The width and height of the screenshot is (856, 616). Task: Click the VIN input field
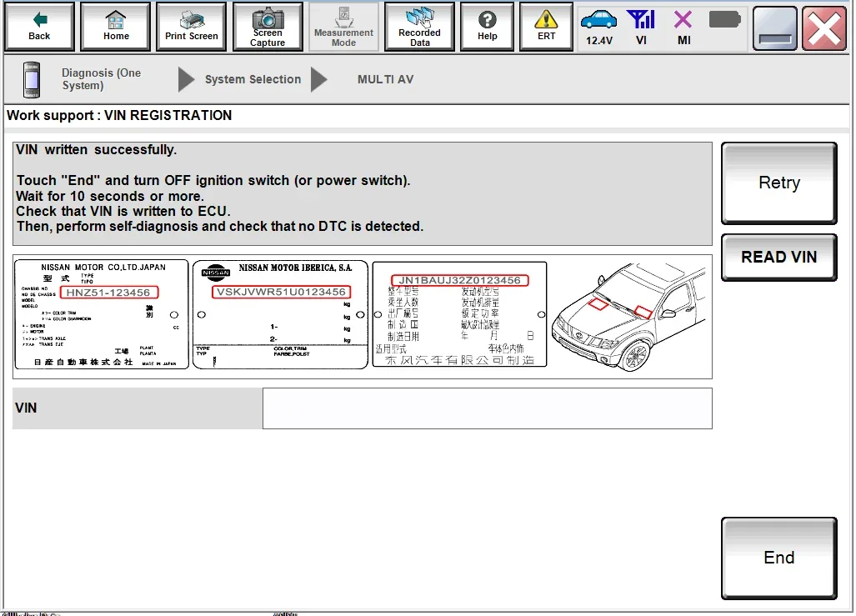point(487,408)
